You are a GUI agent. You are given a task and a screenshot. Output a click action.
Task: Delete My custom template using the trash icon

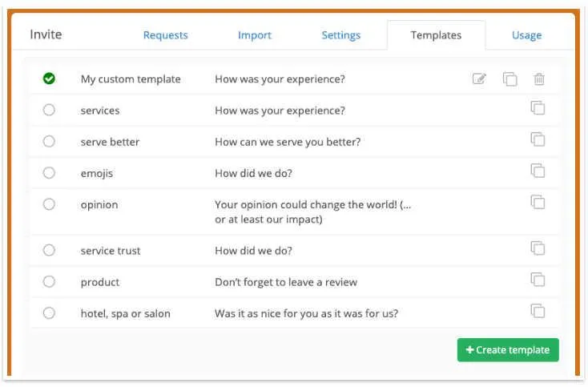[x=539, y=79]
